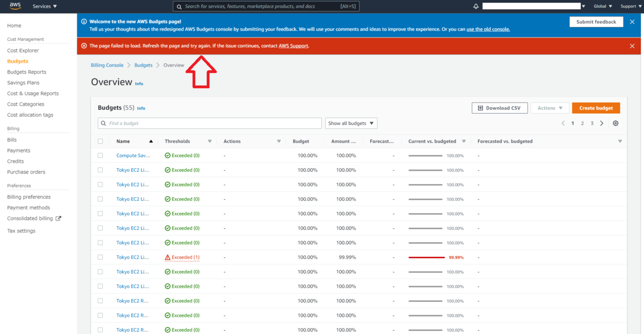Follow the AWS Support link in error banner

pyautogui.click(x=293, y=46)
